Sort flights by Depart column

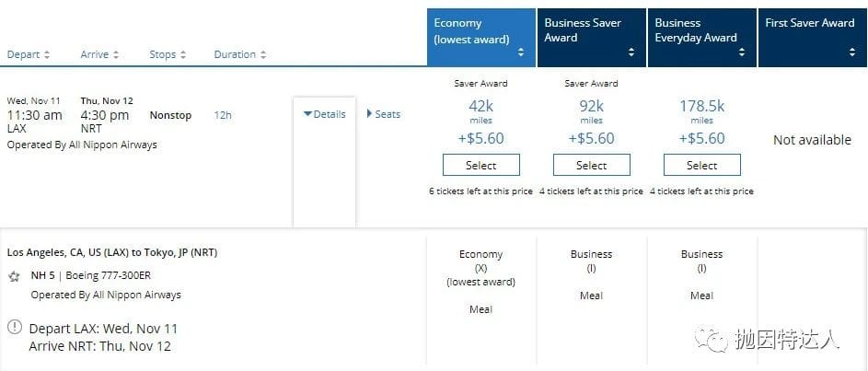point(29,55)
